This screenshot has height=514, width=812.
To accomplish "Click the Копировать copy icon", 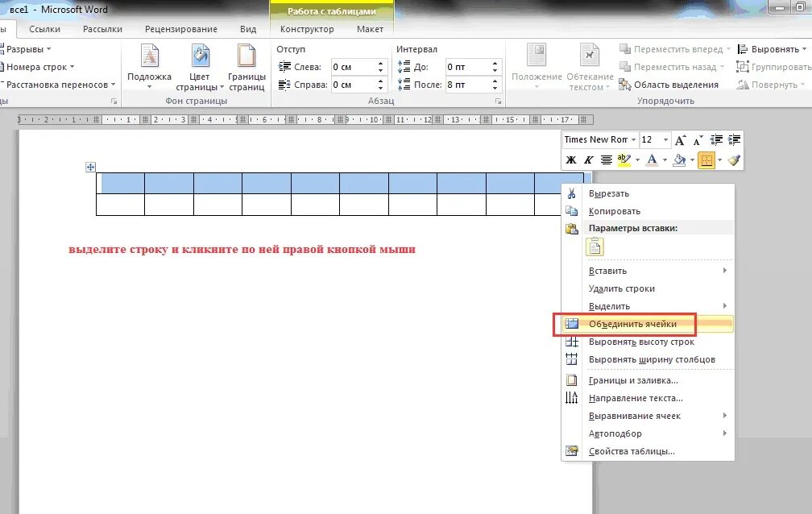I will 571,211.
